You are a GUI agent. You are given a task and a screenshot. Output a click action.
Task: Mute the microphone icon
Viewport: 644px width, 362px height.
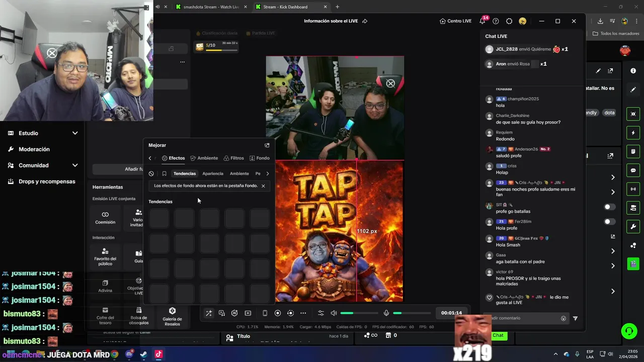(386, 313)
